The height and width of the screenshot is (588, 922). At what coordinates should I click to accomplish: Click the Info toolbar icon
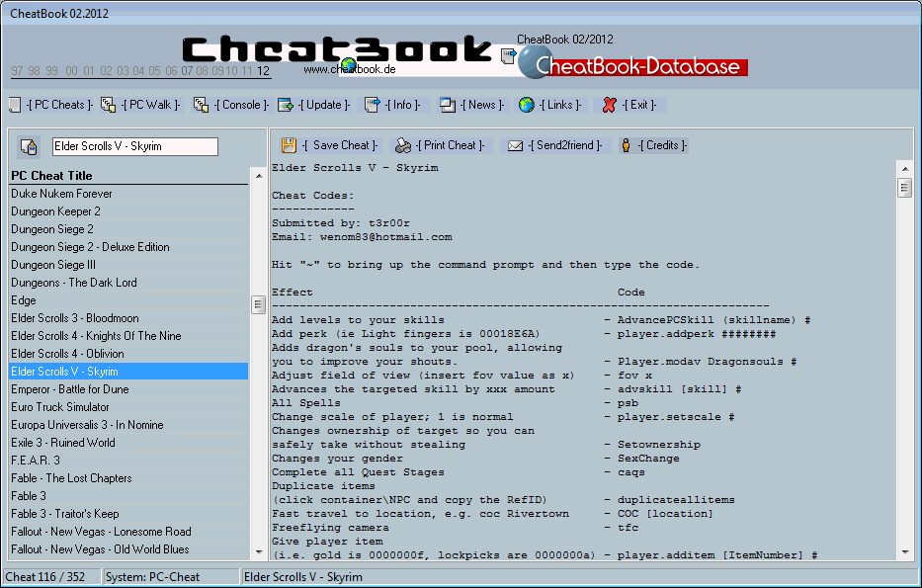click(x=373, y=106)
